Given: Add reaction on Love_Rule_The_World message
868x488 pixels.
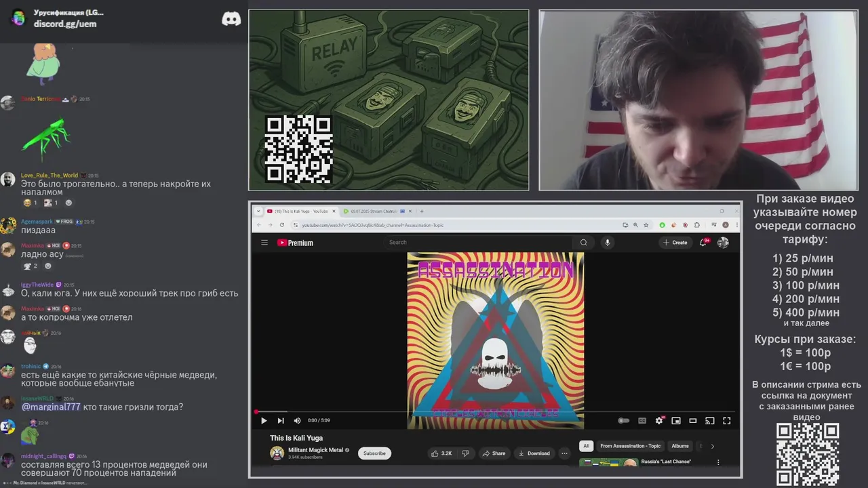Looking at the screenshot, I should coord(68,203).
